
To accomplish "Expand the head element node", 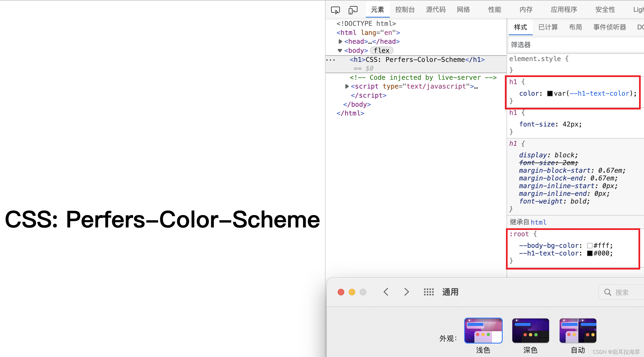I will point(340,42).
